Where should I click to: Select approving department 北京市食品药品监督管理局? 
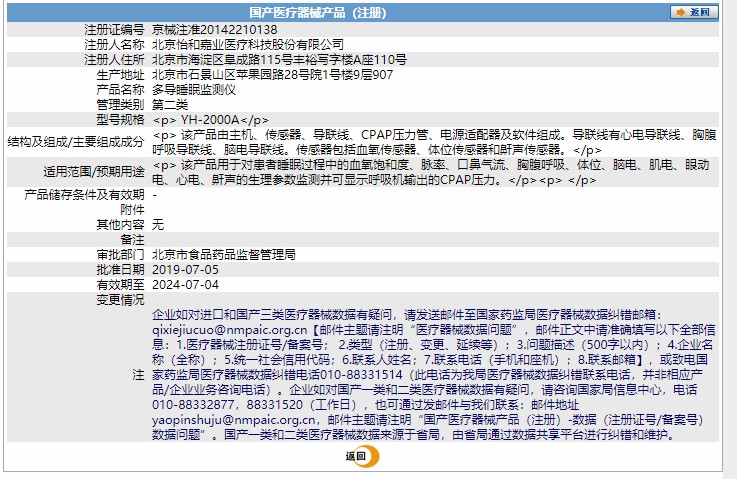(224, 255)
